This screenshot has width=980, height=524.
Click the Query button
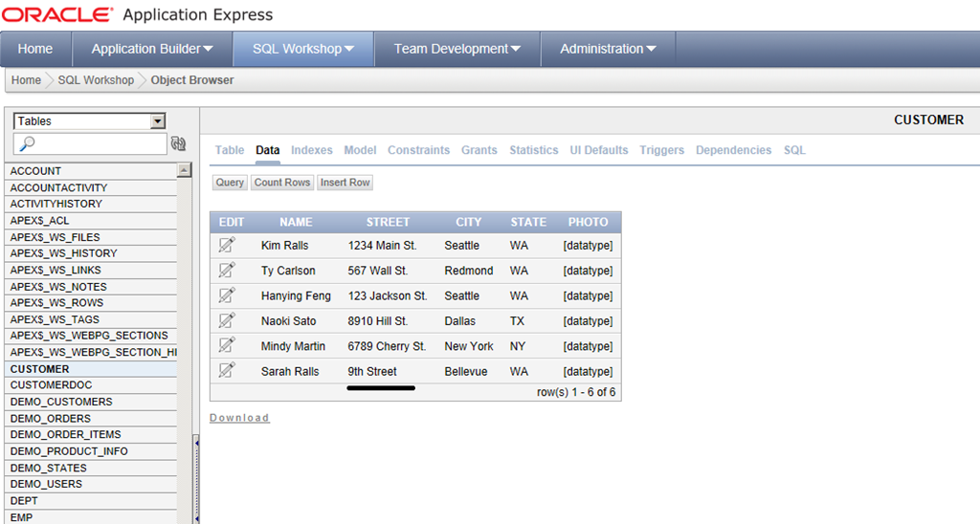pyautogui.click(x=230, y=183)
